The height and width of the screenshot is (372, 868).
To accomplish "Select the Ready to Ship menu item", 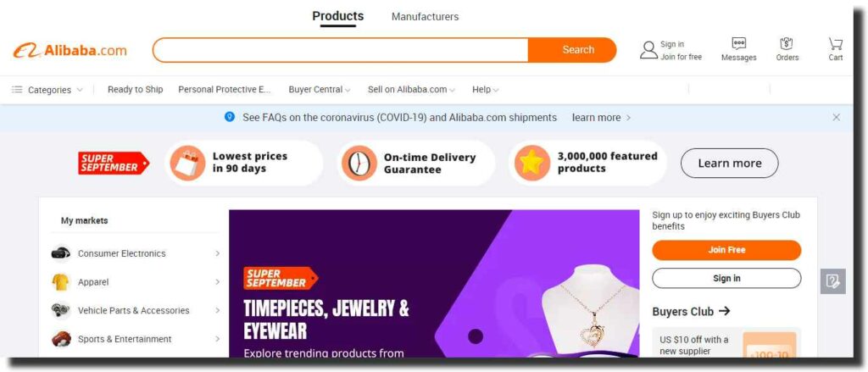I will pyautogui.click(x=135, y=89).
